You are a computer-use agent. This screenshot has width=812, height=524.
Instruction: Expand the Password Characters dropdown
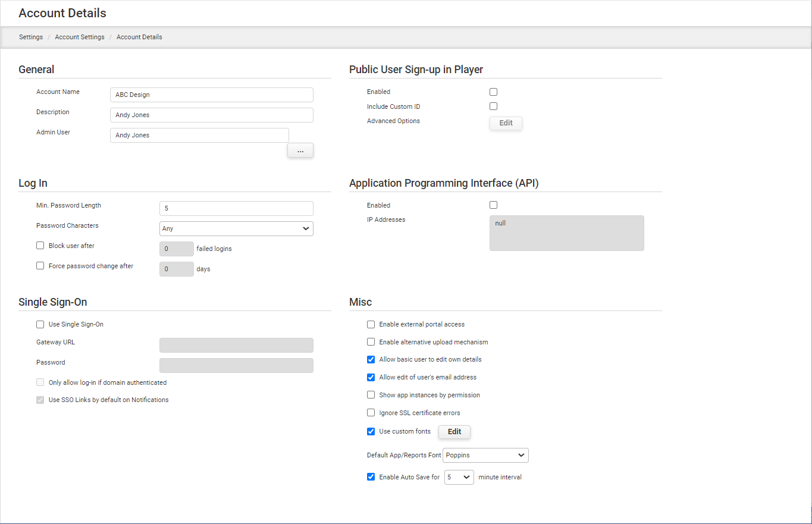pyautogui.click(x=236, y=228)
